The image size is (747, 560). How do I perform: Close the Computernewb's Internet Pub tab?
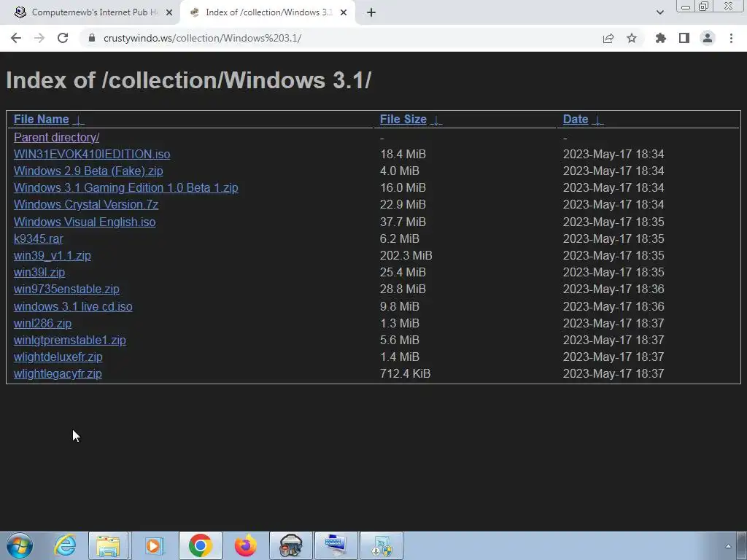click(169, 12)
